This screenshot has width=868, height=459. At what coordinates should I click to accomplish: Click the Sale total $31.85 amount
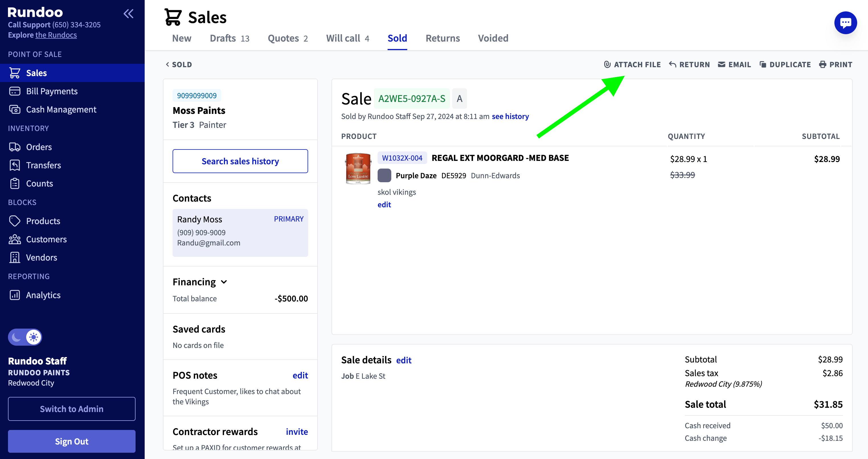828,404
